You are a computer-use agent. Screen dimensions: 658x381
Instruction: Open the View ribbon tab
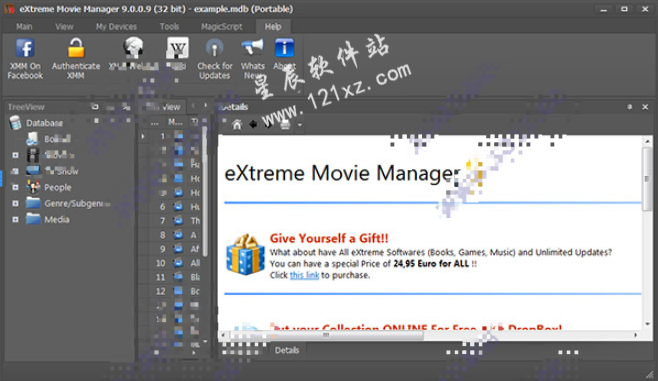(x=64, y=26)
